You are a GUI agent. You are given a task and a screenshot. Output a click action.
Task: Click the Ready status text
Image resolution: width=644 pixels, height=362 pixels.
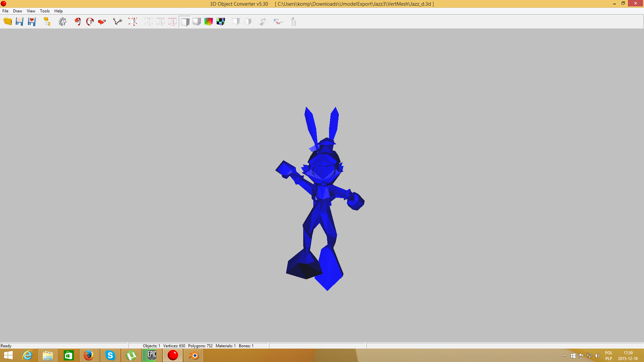point(6,346)
